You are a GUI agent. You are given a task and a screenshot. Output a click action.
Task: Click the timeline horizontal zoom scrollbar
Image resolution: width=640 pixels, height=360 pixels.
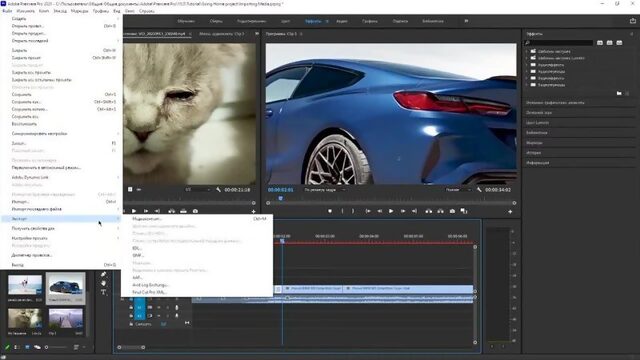[131, 347]
